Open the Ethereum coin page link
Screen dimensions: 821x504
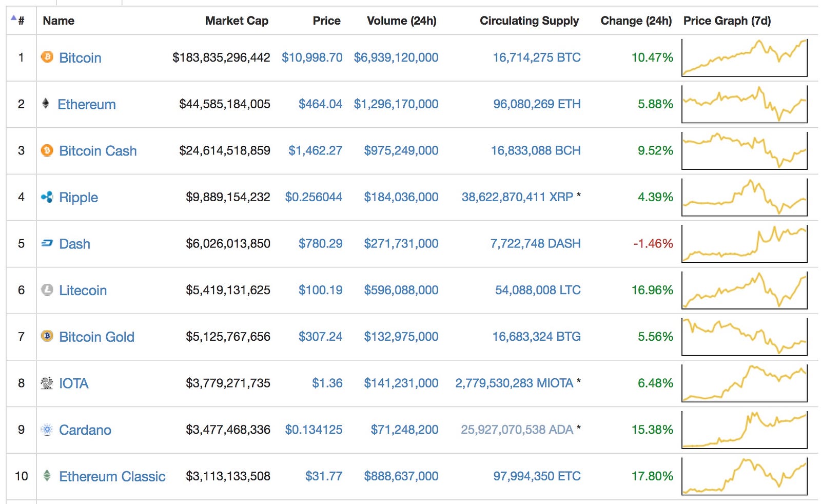[87, 104]
